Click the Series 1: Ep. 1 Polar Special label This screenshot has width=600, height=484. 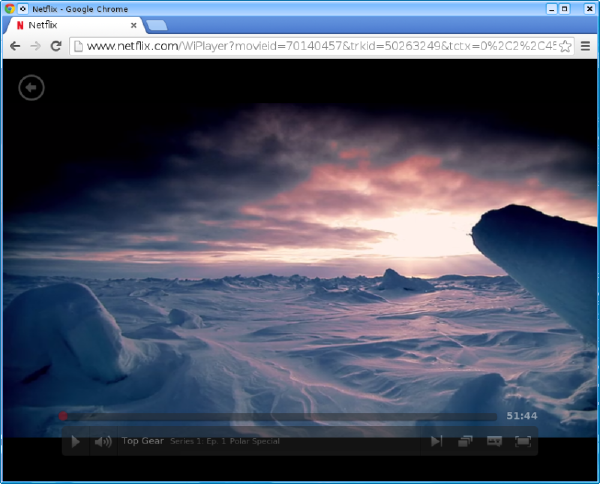[225, 441]
